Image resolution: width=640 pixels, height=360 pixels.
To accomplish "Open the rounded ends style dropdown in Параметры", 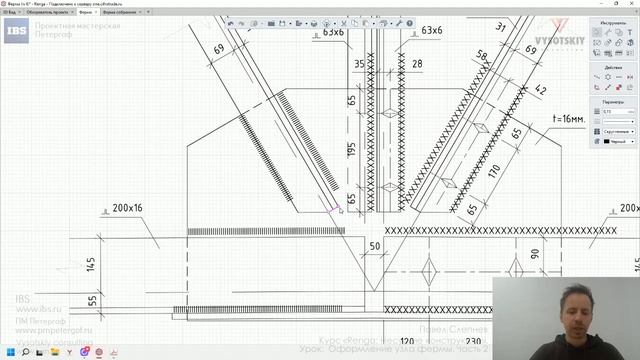I will click(x=619, y=131).
